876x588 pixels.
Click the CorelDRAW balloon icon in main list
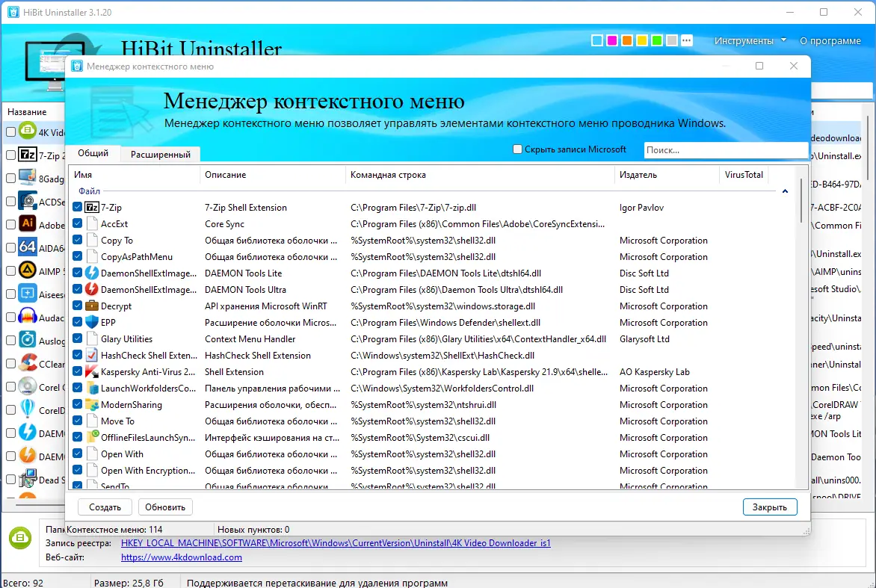click(28, 409)
